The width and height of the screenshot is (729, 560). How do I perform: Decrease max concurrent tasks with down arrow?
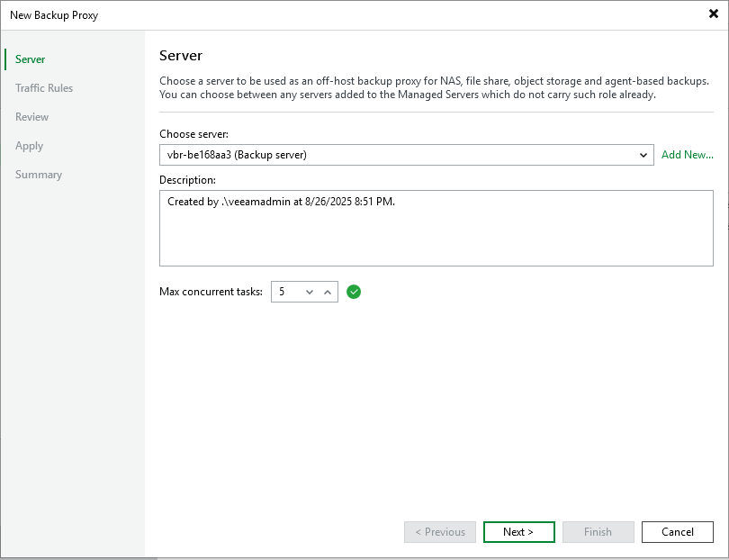click(310, 292)
